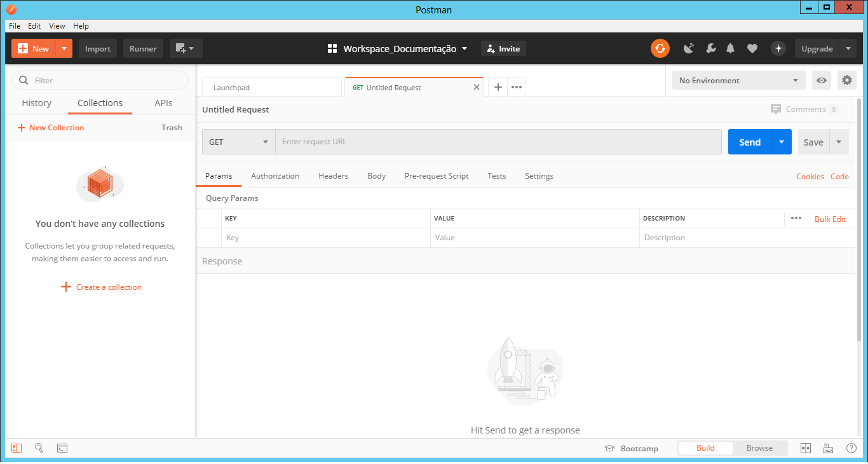Click the Enter request URL field
Viewport: 868px width, 464px height.
tap(498, 142)
